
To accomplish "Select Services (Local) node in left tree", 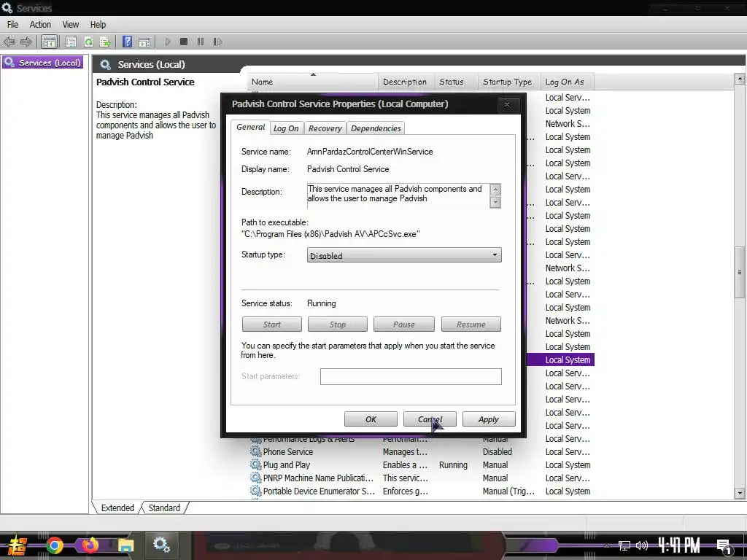I will 43,63.
